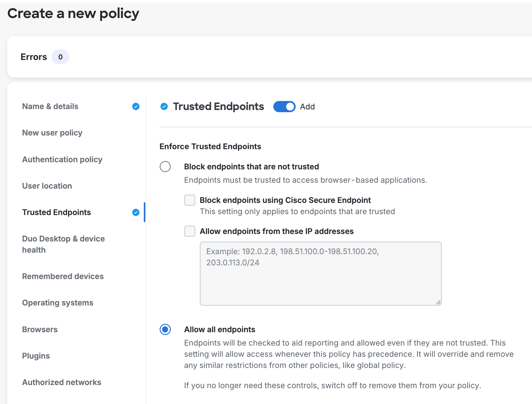This screenshot has height=404, width=532.
Task: Click the checkmark icon beside Name & details
Action: (136, 106)
